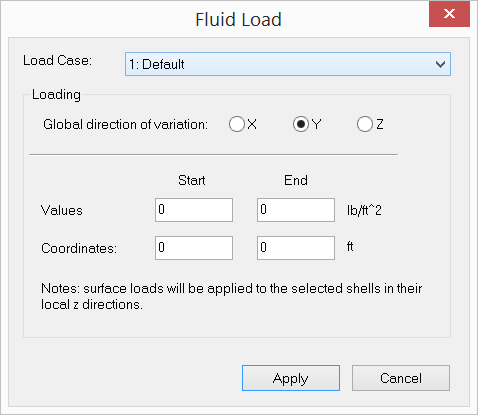This screenshot has width=478, height=415.
Task: Click the surface loads Notes text
Action: tap(232, 296)
